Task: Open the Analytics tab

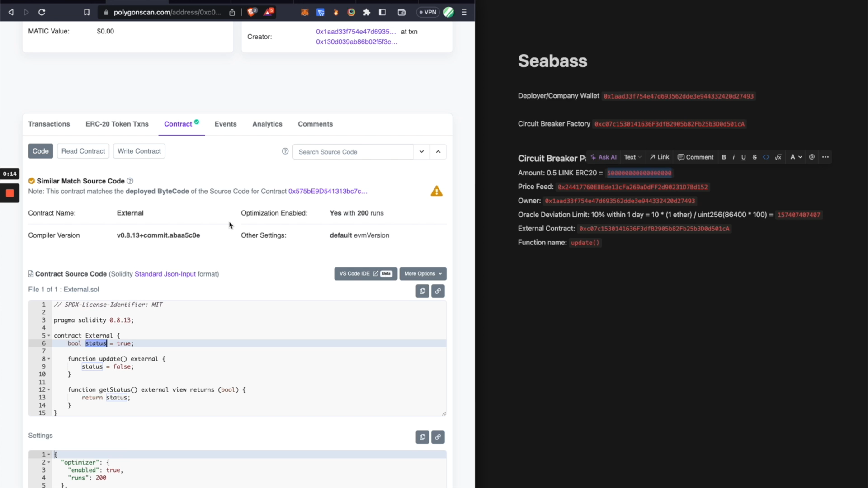Action: 267,124
